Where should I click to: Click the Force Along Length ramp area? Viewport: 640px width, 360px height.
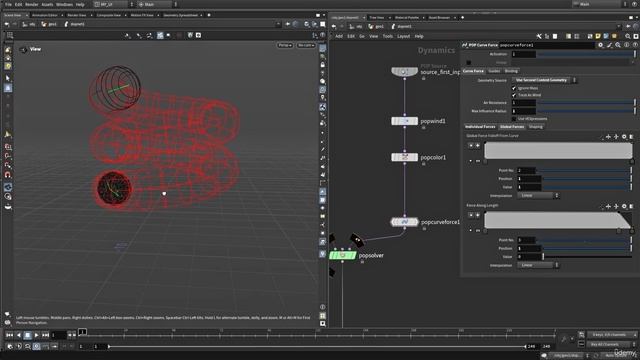[x=558, y=220]
